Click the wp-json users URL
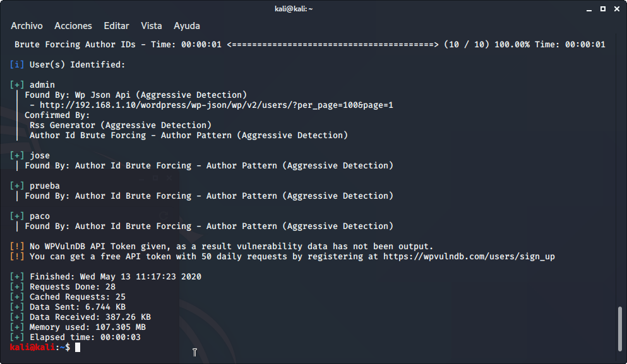627x364 pixels. pyautogui.click(x=217, y=105)
